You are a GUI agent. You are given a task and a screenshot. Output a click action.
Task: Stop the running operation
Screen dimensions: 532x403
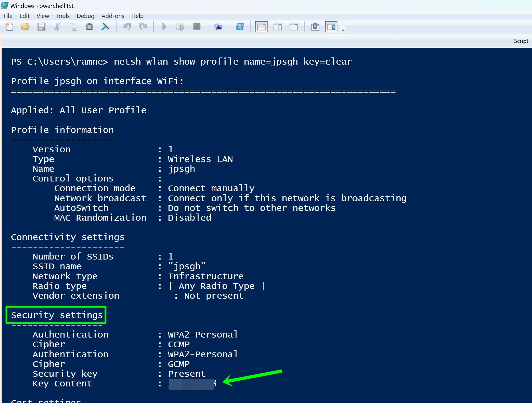pos(197,27)
